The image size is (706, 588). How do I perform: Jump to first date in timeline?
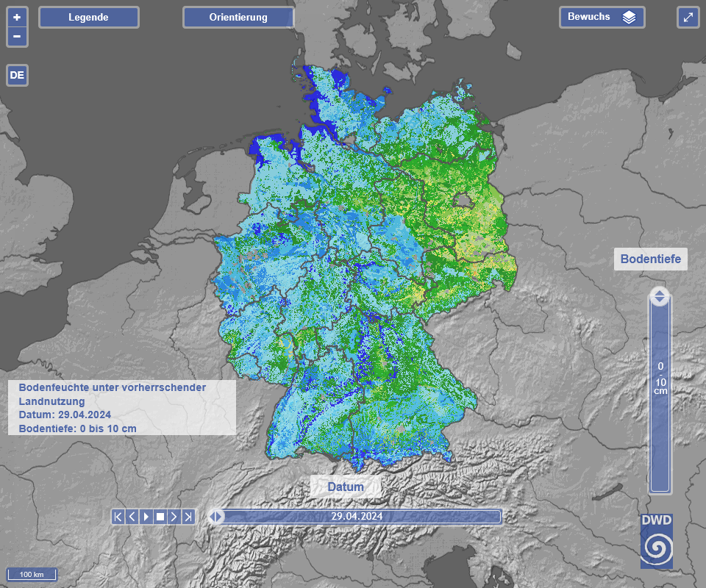pos(118,517)
